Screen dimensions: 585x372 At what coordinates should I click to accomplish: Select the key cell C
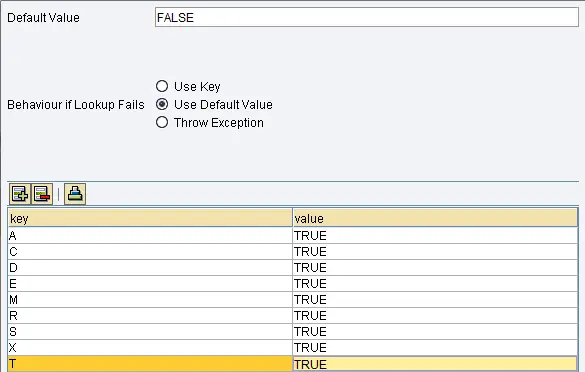(150, 251)
